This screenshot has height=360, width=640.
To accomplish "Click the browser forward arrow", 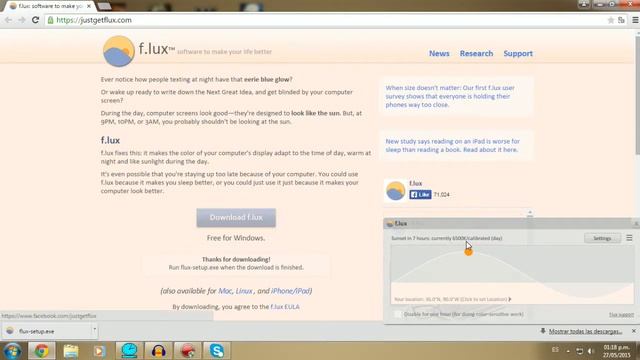I will pos(22,20).
